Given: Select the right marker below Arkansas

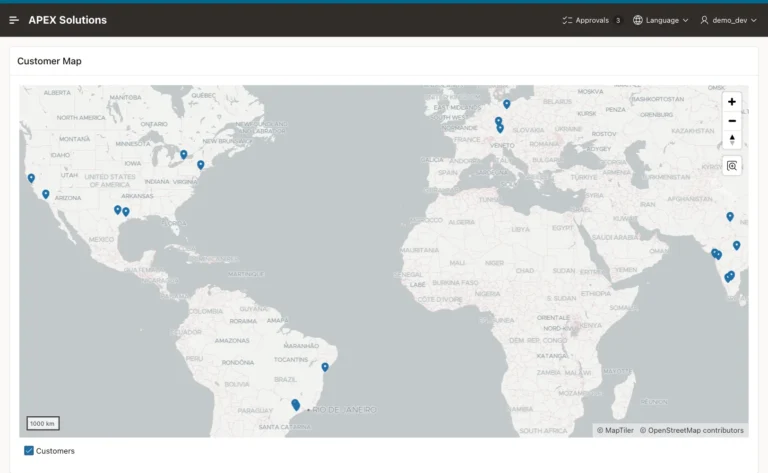Looking at the screenshot, I should coord(126,212).
